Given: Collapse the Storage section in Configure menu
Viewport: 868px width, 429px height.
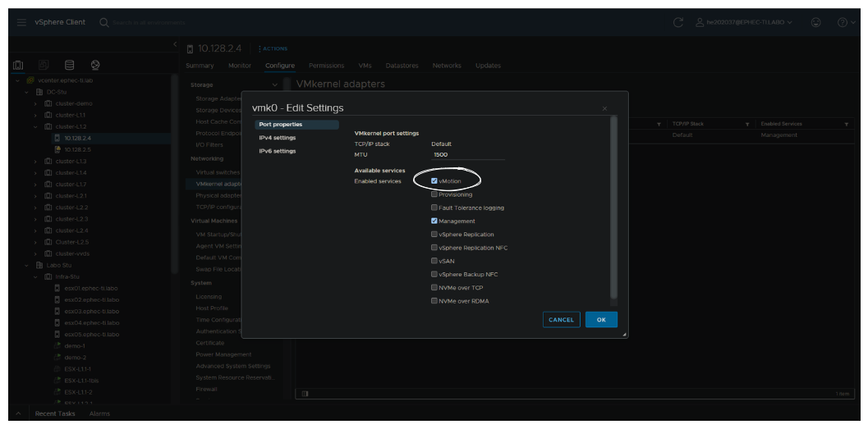Looking at the screenshot, I should point(274,85).
